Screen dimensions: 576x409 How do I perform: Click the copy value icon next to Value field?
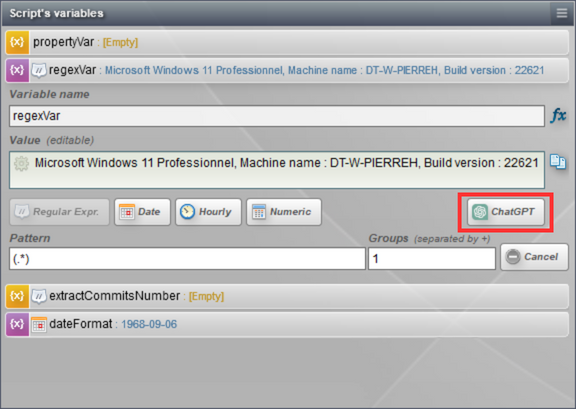point(558,162)
